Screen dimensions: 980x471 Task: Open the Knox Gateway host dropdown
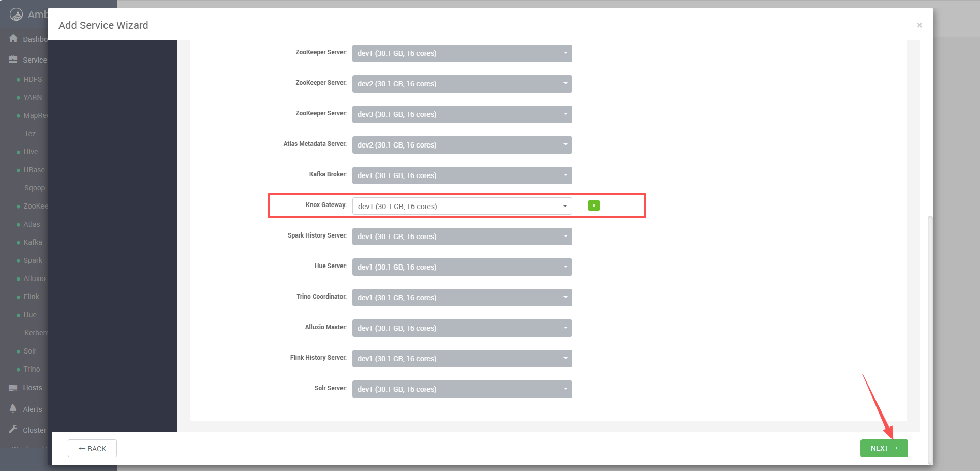tap(462, 206)
